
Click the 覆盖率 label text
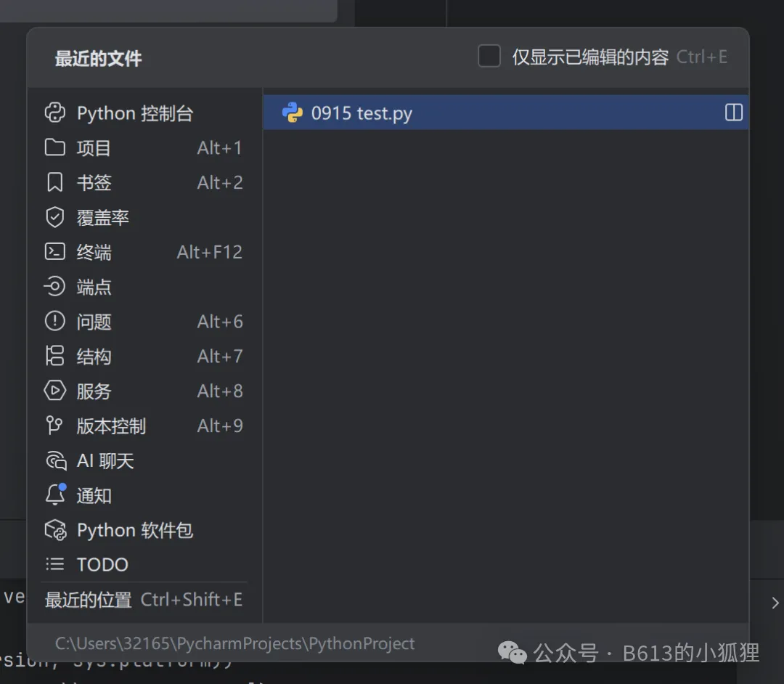coord(103,218)
